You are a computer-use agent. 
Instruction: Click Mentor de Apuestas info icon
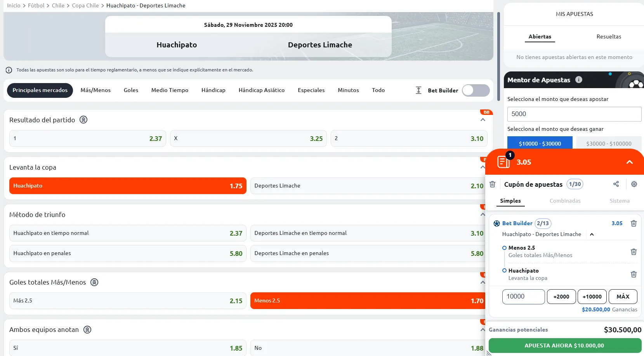click(x=579, y=80)
